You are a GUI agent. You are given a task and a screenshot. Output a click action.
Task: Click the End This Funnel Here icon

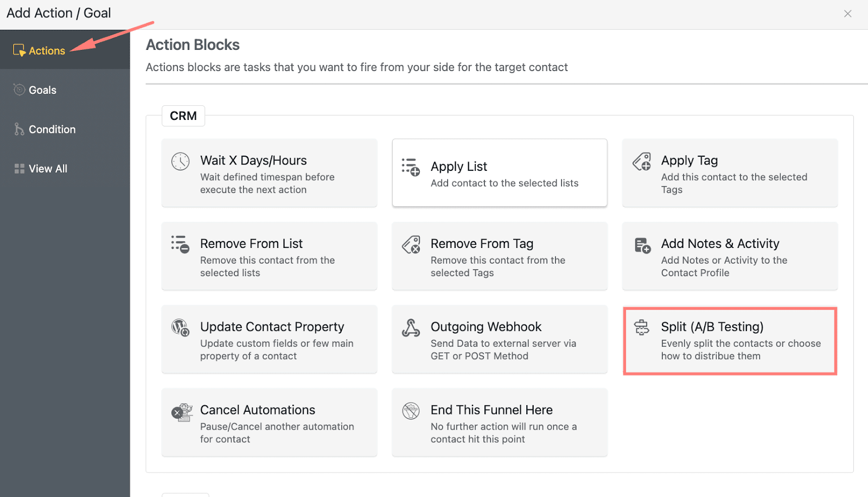pos(411,411)
